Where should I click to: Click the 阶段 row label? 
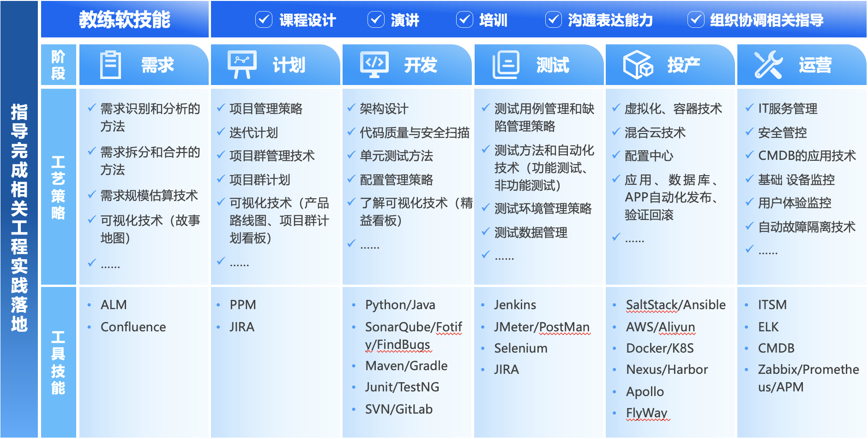click(59, 65)
